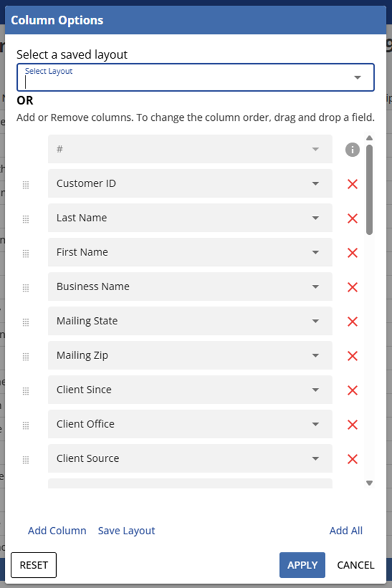Remove the Mailing Zip column
This screenshot has width=392, height=588.
(352, 356)
